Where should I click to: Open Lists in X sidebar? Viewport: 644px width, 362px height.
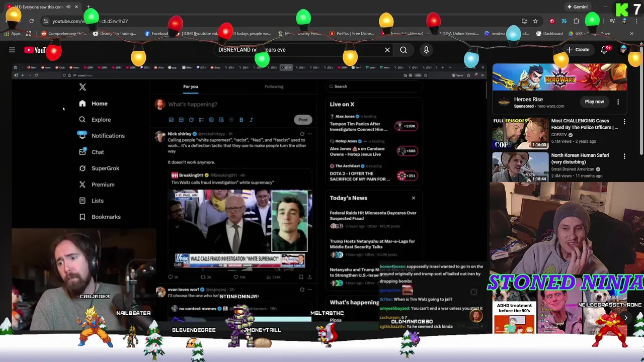click(x=91, y=201)
